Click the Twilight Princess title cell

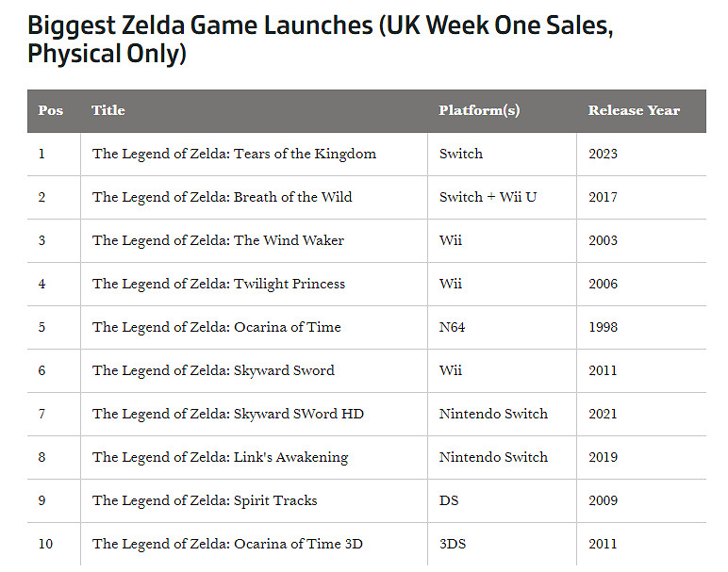point(219,284)
